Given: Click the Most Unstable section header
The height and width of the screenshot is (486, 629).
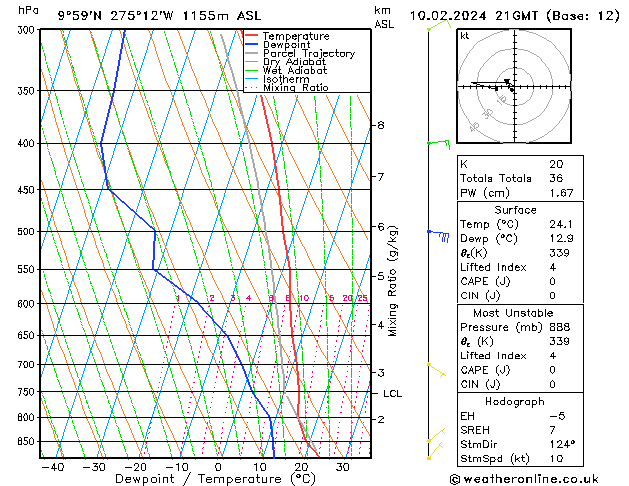Looking at the screenshot, I should pyautogui.click(x=515, y=312).
